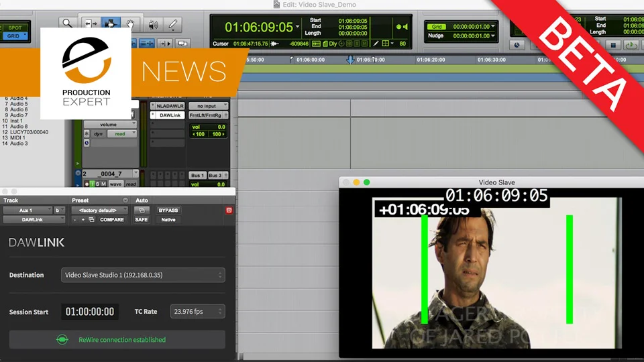Screen dimensions: 644x362
Task: Toggle BYPASS on the DAWLink plugin
Action: coord(168,210)
